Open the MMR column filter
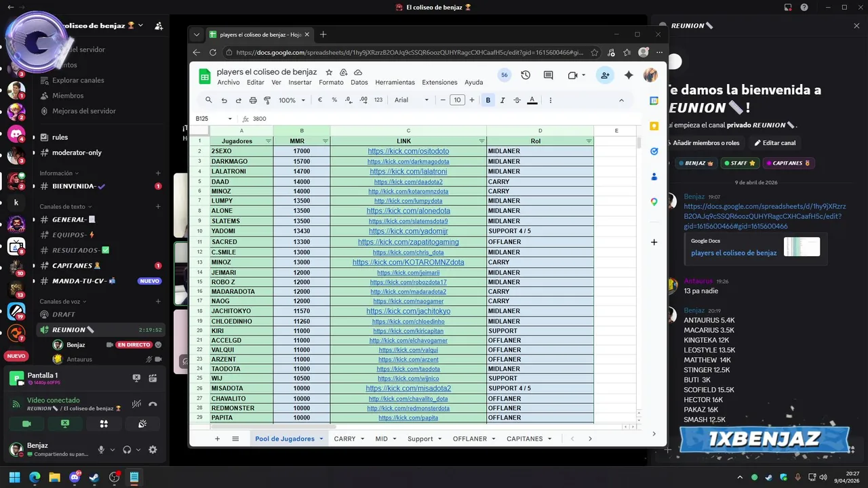The image size is (868, 488). click(x=325, y=141)
